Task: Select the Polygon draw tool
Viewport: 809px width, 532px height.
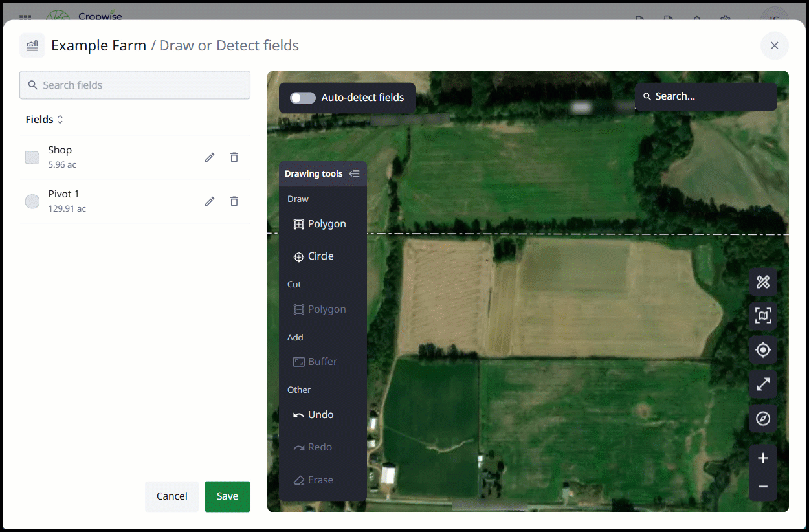Action: point(319,223)
